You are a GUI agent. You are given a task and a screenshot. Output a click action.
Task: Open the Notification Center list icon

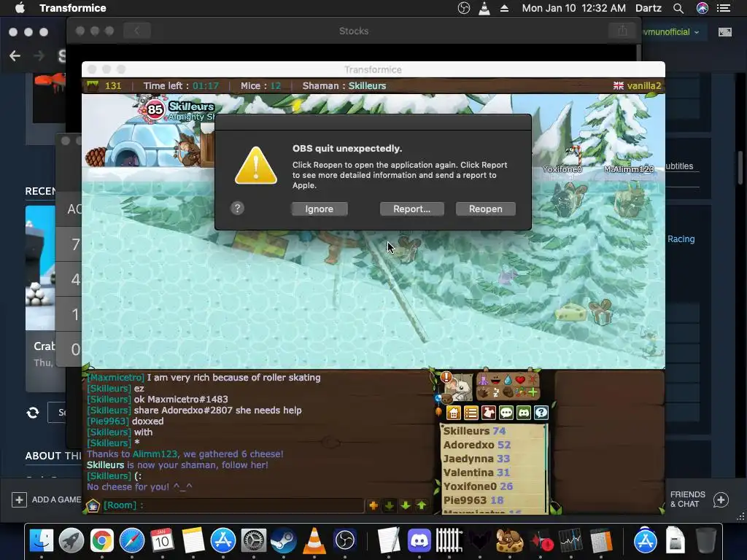pyautogui.click(x=724, y=8)
